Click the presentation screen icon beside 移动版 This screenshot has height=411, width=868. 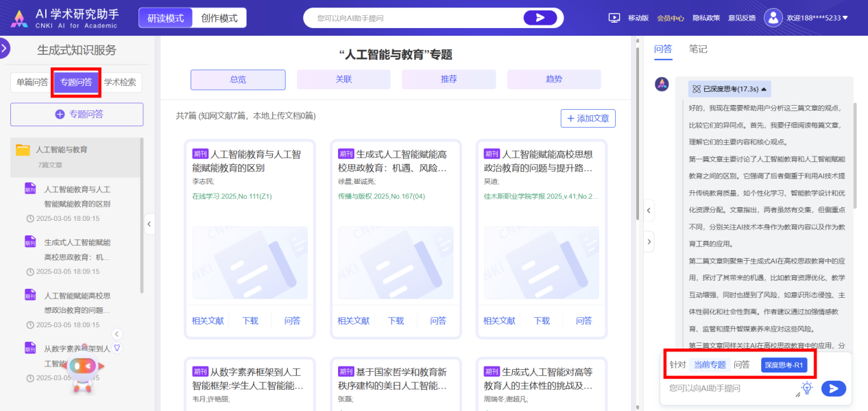[614, 18]
